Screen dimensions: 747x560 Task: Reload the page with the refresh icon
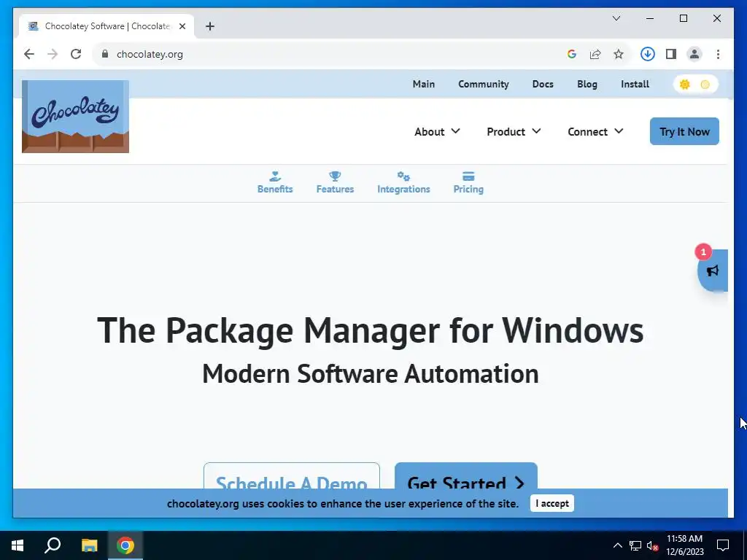point(76,54)
